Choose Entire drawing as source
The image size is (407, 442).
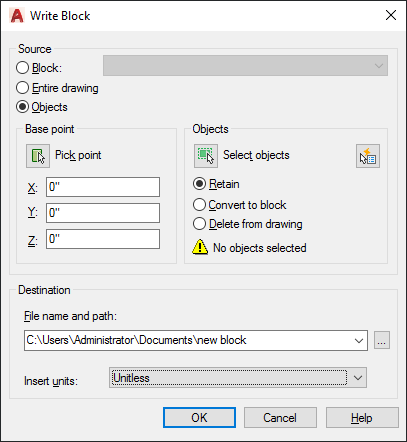(22, 88)
